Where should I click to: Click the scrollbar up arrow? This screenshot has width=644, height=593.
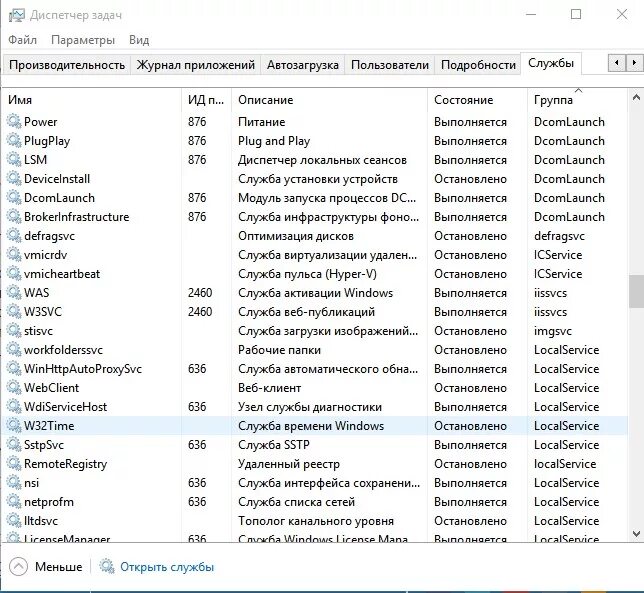(x=636, y=98)
